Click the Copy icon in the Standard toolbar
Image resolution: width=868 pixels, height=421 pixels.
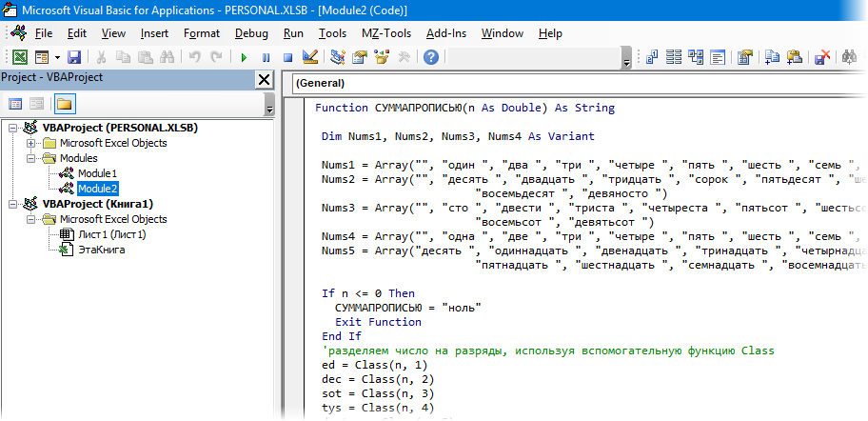point(123,57)
